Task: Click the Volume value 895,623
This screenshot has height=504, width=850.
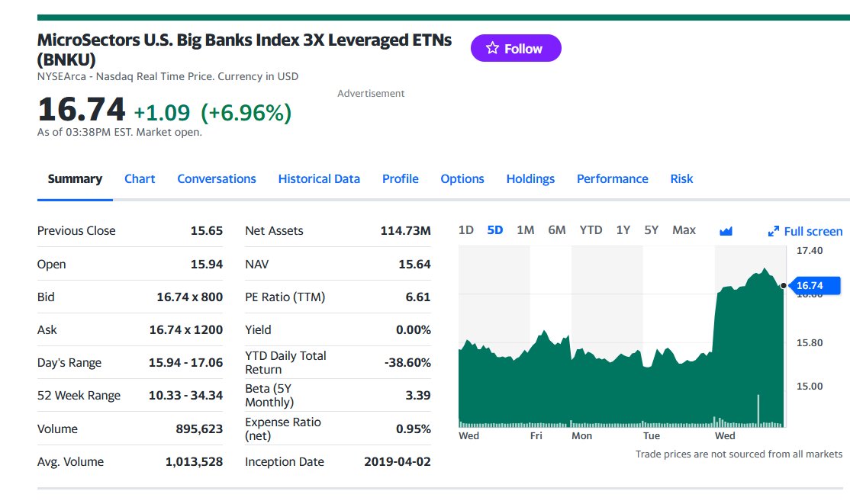Action: click(x=199, y=429)
